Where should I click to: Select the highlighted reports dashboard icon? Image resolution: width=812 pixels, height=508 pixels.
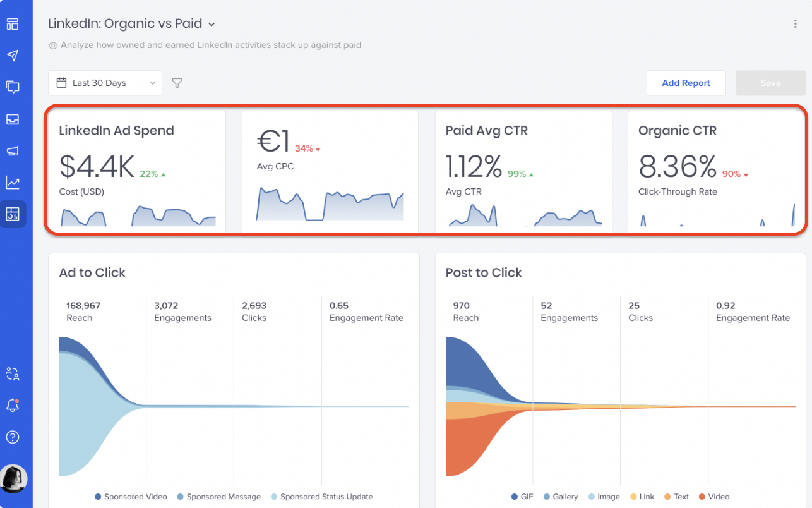pos(13,214)
